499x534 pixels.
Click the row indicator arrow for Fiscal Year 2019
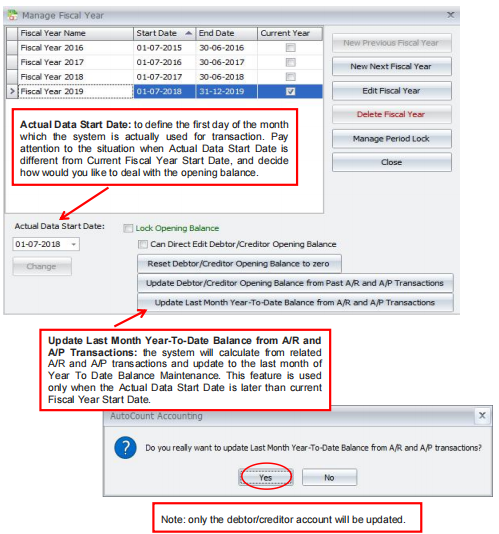click(12, 91)
